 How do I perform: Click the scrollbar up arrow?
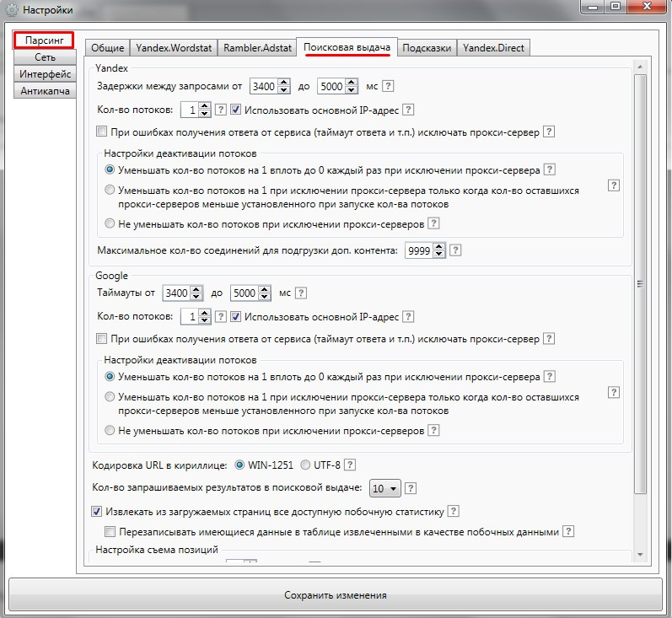click(640, 67)
